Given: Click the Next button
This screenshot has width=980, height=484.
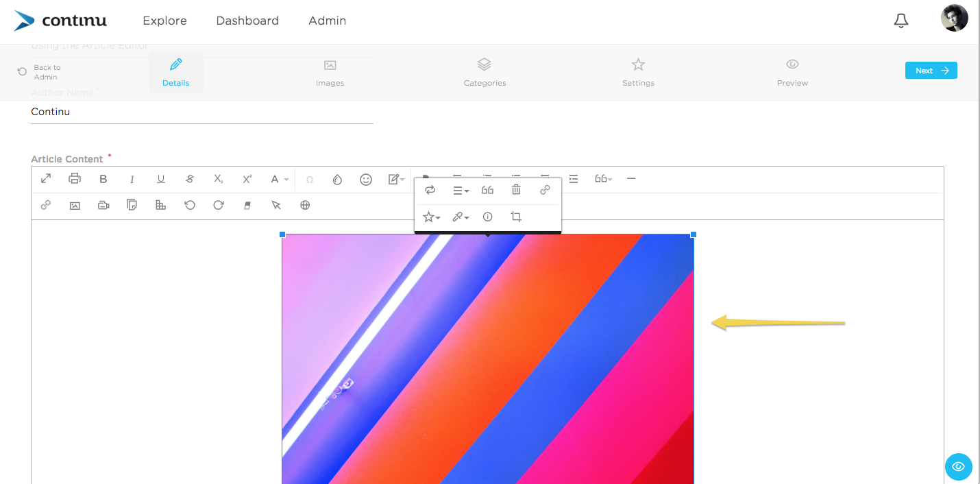Looking at the screenshot, I should pos(931,71).
